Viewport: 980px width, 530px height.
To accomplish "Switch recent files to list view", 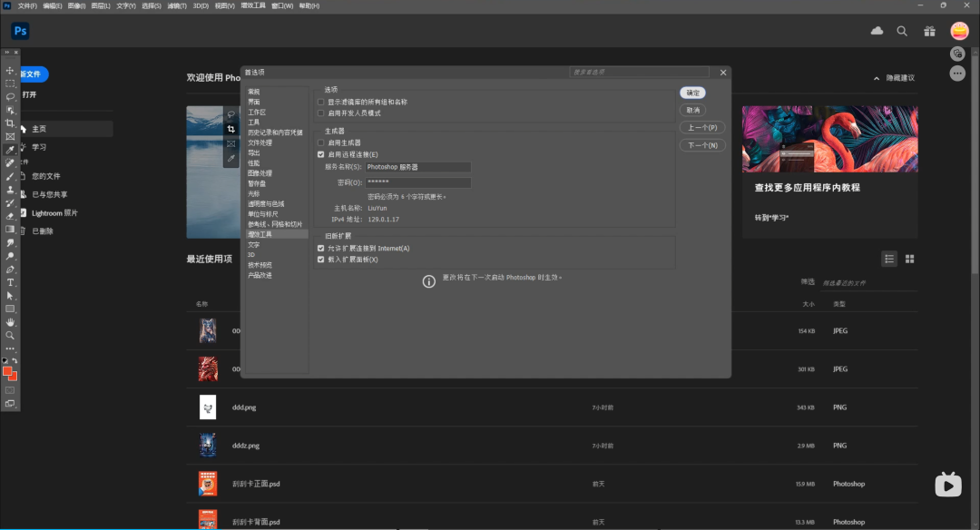I will click(x=889, y=259).
